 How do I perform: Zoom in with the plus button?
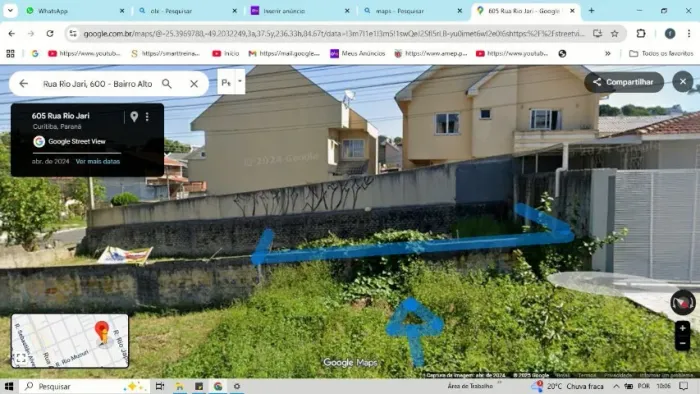tap(682, 328)
